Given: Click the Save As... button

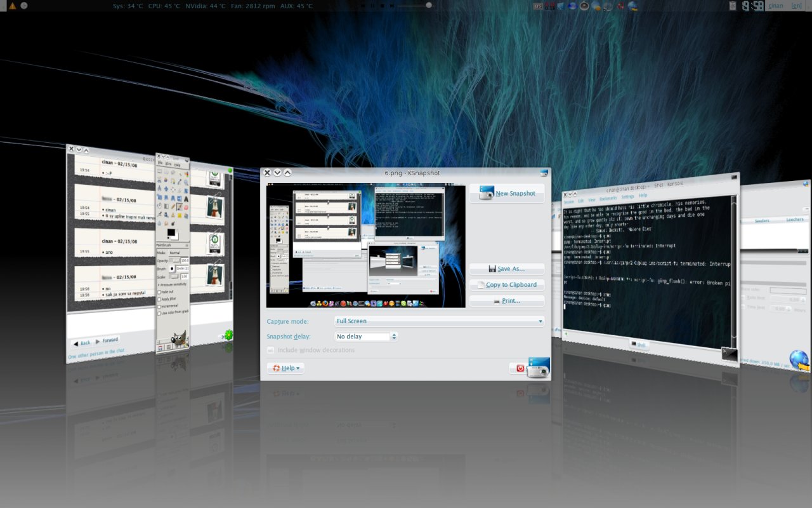Looking at the screenshot, I should click(507, 269).
